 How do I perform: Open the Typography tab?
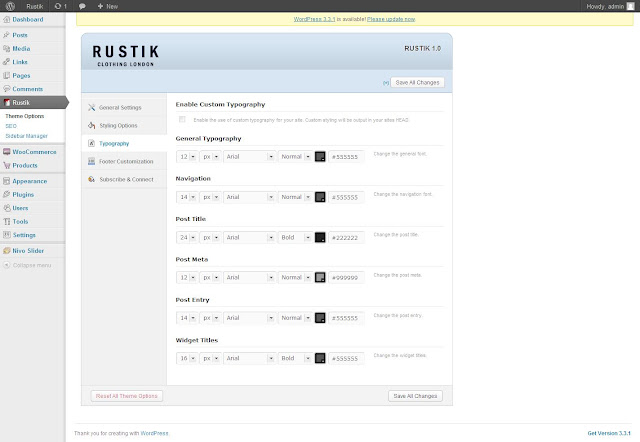(124, 143)
